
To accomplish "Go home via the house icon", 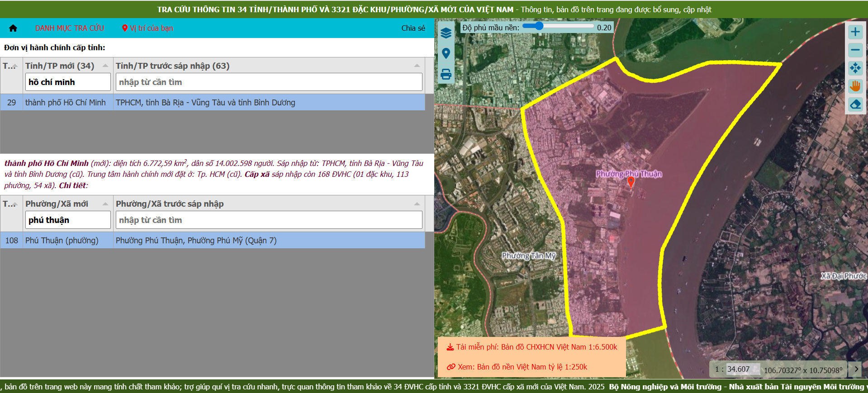I will point(13,28).
